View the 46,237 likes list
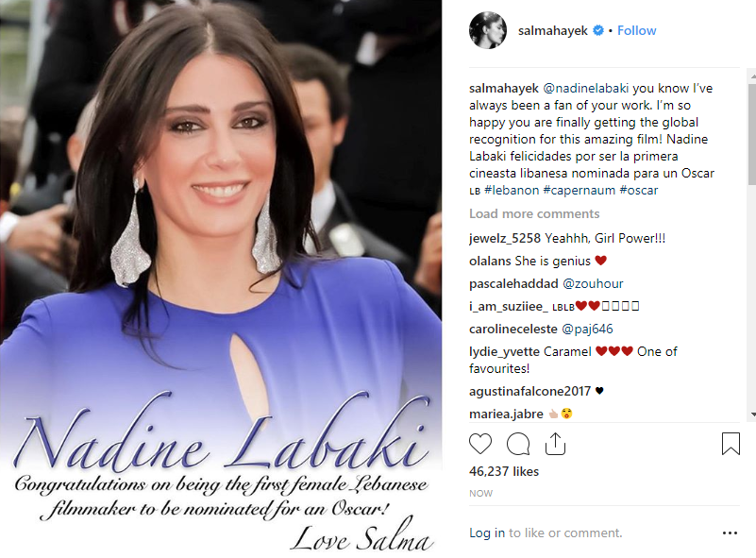Screen dimensions: 756x558 [504, 471]
